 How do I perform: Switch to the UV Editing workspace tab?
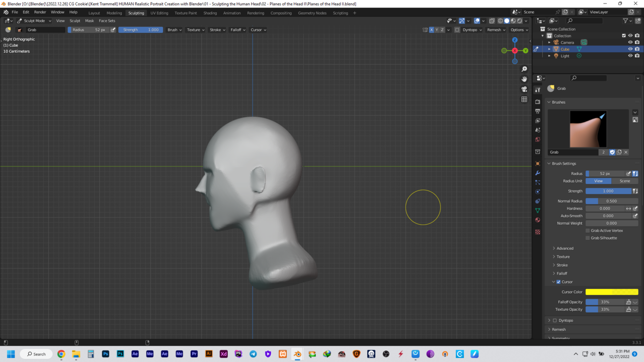click(159, 13)
